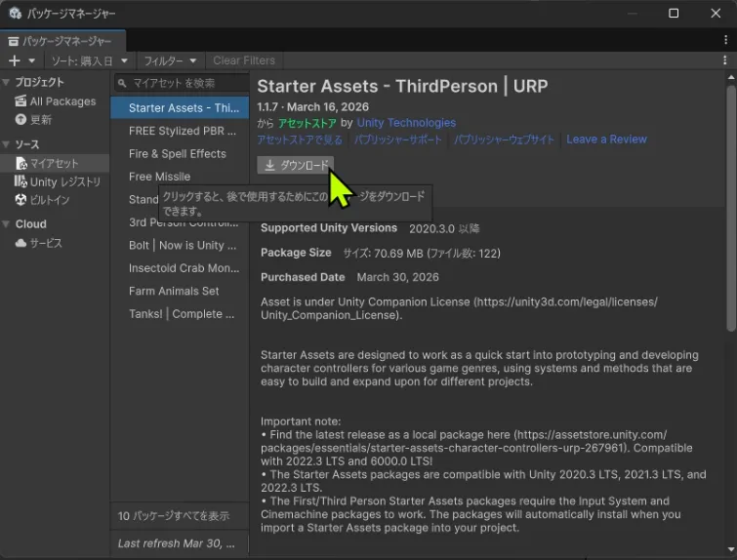Click the plus add-package icon
The height and width of the screenshot is (560, 737).
point(15,60)
